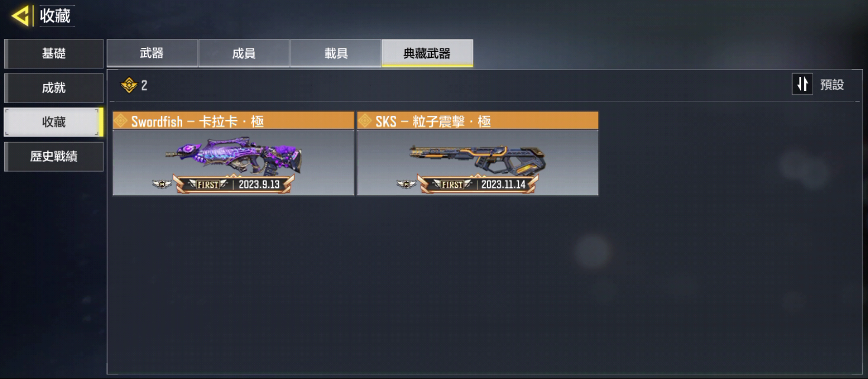Image resolution: width=868 pixels, height=379 pixels.
Task: Click the gold collection count emblem
Action: coord(129,85)
